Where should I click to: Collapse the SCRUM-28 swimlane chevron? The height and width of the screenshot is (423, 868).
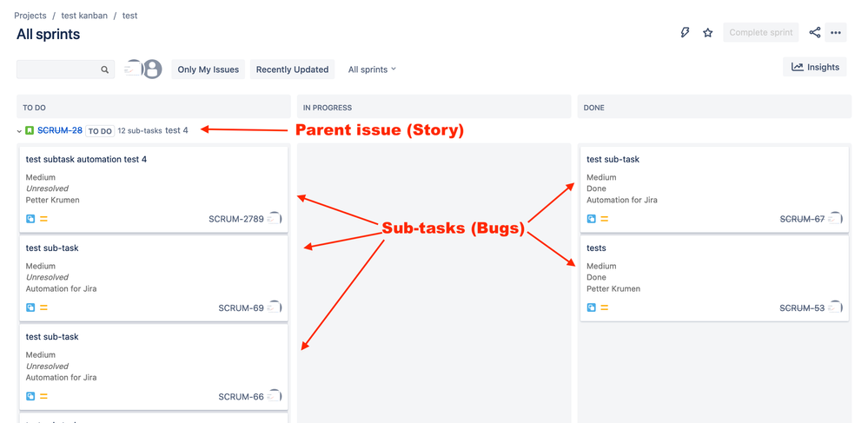click(x=20, y=131)
